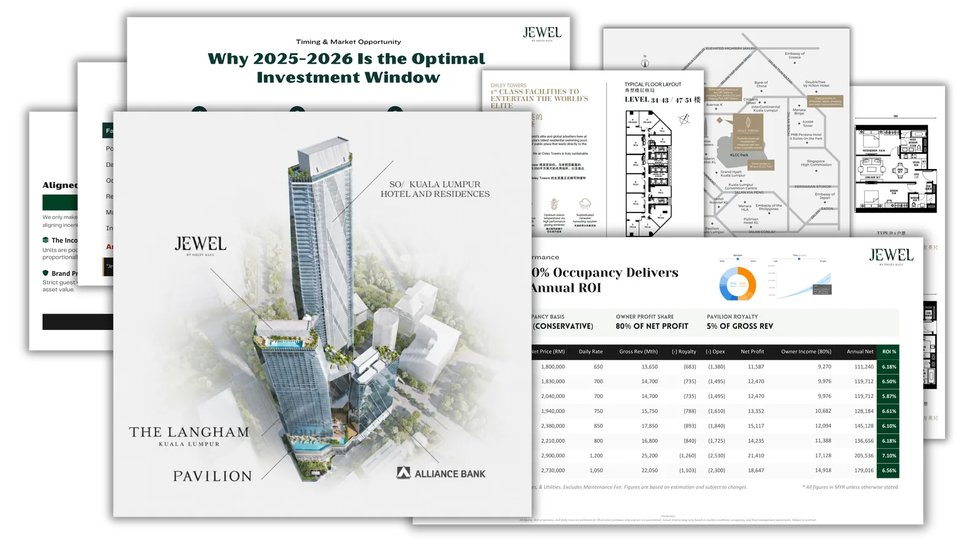Click the 'OWNER PROFIT SHARE' label

point(644,317)
